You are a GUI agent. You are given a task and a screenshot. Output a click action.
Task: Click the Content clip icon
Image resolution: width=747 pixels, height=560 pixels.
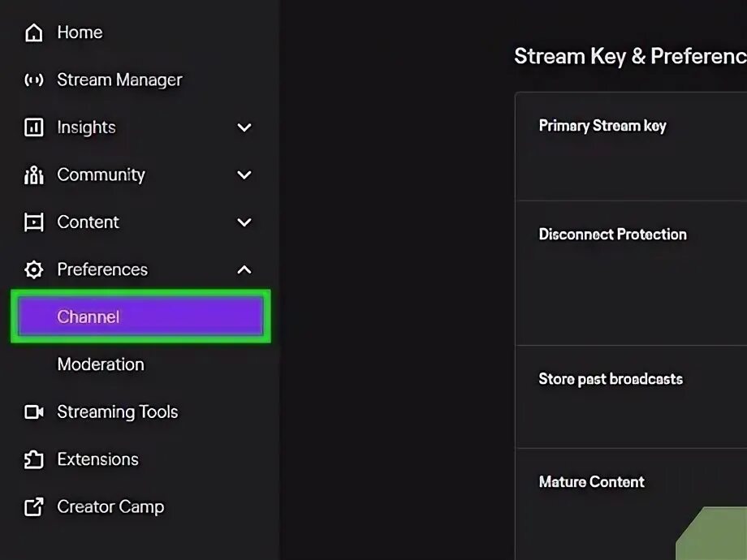point(33,222)
